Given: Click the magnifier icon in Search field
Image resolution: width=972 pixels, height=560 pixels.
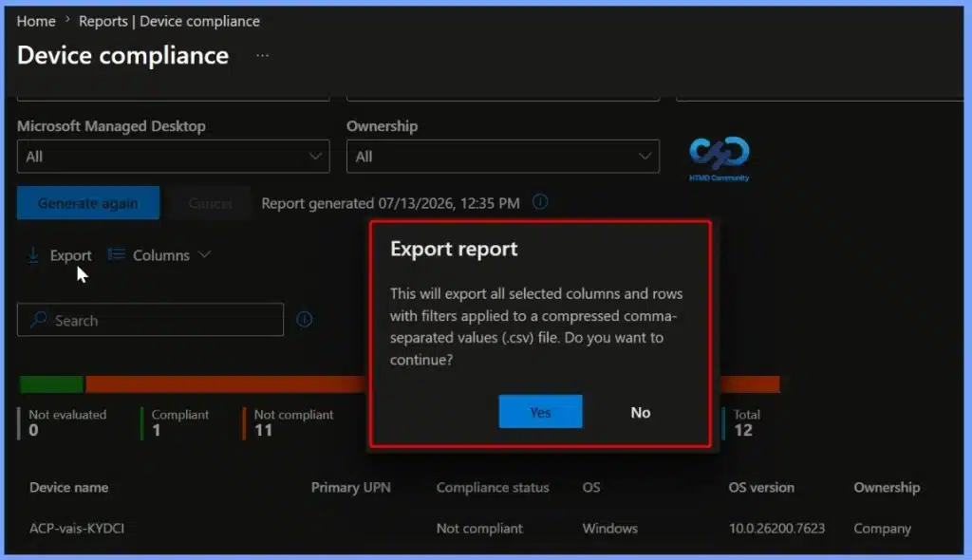Looking at the screenshot, I should point(38,319).
